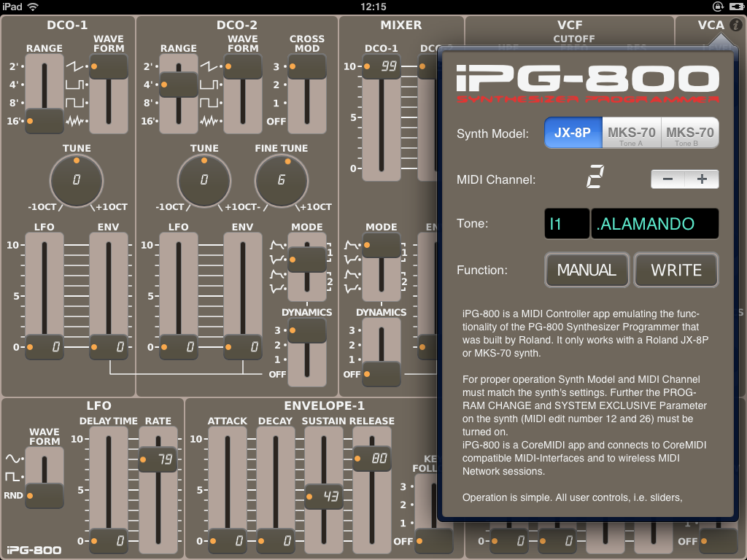Click the DCO-1 TUNE knob
Screen dimensions: 747x560
coord(76,180)
